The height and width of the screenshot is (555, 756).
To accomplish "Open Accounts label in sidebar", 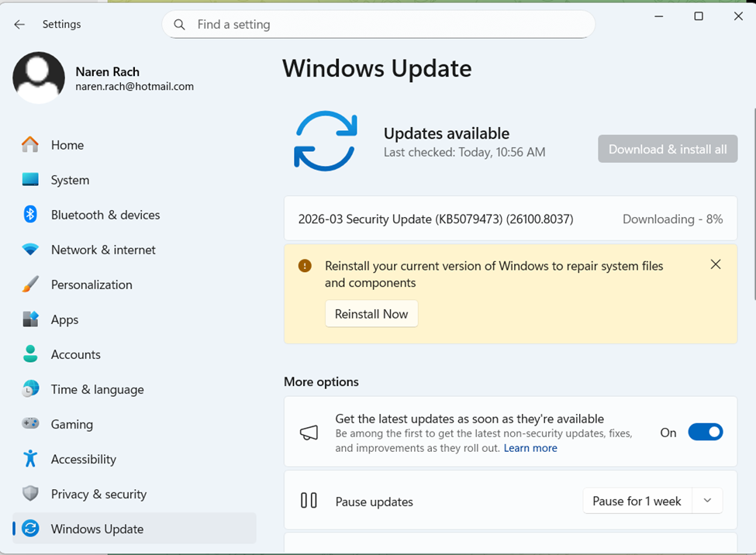I will (x=76, y=354).
